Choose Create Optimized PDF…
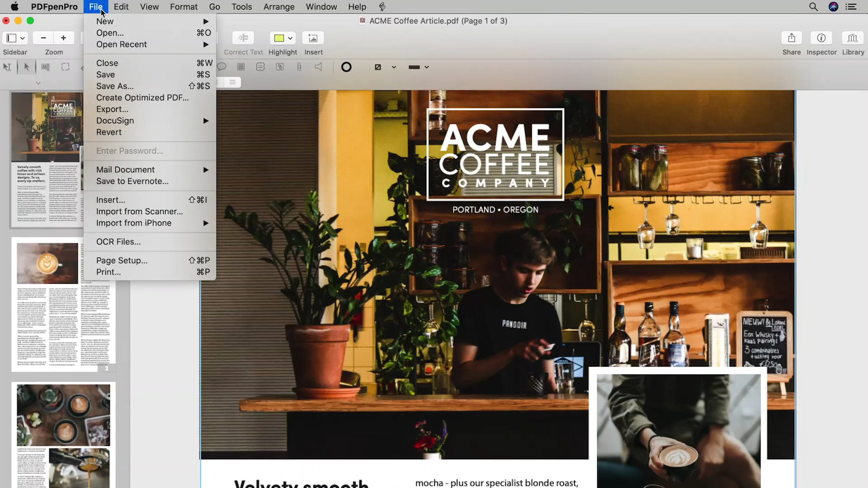This screenshot has height=488, width=868. point(150,98)
